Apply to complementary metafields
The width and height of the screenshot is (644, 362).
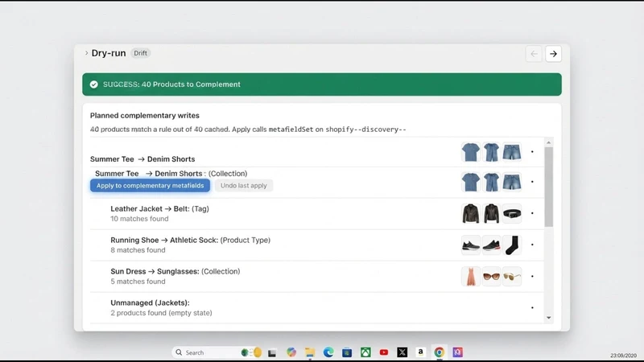point(150,186)
